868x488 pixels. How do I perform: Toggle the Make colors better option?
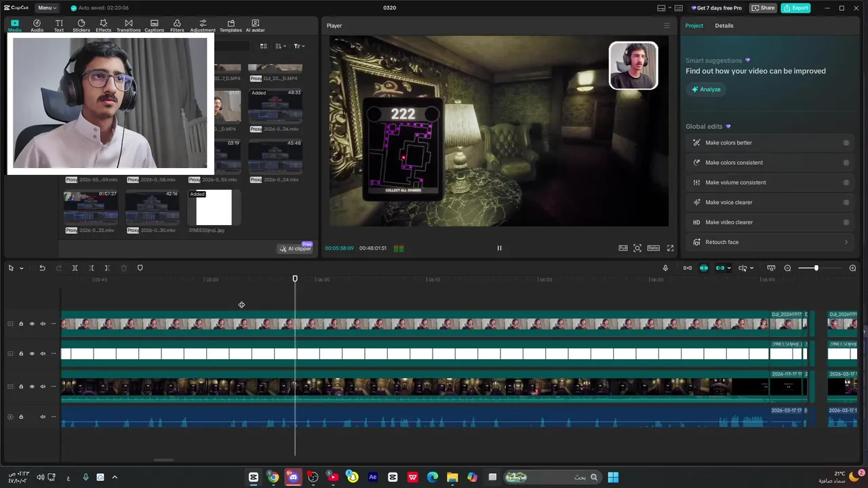point(846,143)
